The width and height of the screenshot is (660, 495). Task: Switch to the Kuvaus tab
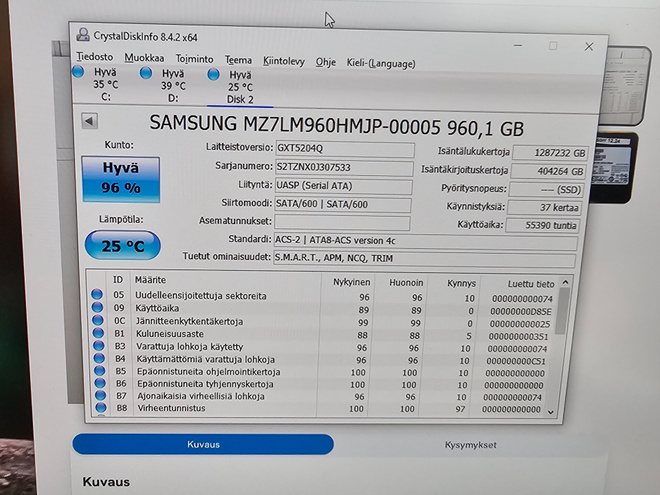[203, 444]
